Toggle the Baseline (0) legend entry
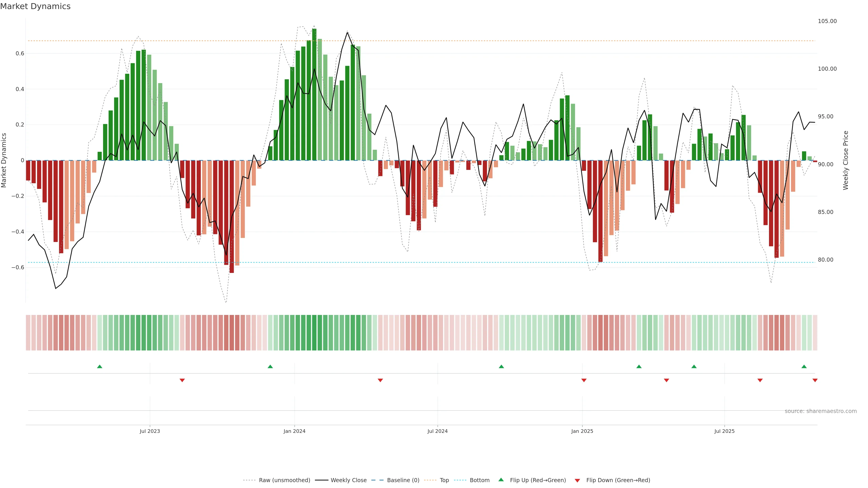This screenshot has height=488, width=868. [x=403, y=480]
